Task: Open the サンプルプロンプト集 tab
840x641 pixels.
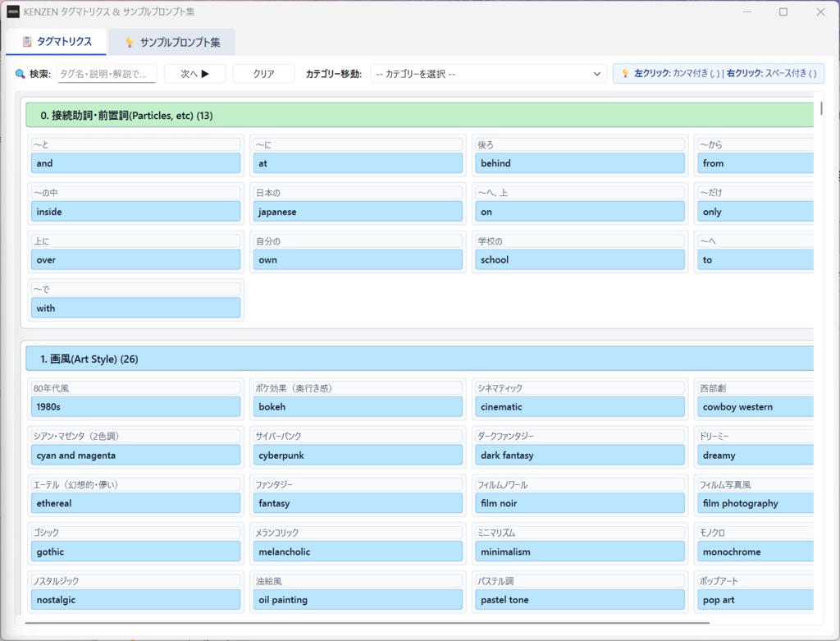Action: (x=172, y=43)
